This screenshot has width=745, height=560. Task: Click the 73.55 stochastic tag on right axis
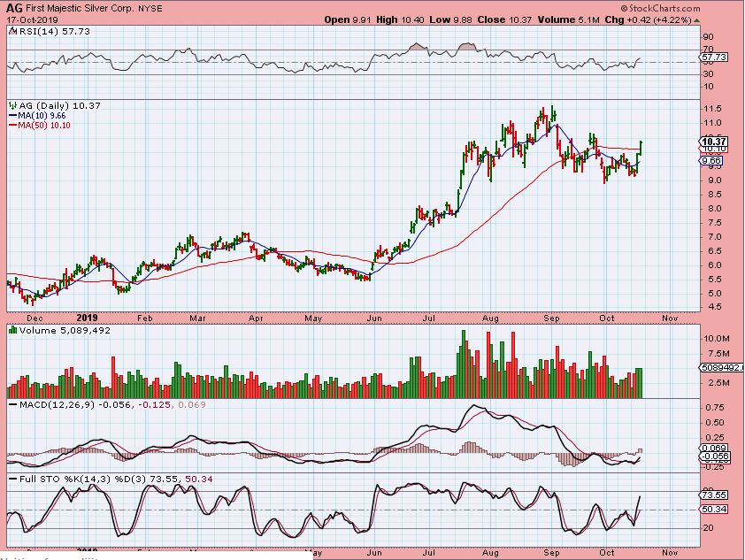point(714,495)
